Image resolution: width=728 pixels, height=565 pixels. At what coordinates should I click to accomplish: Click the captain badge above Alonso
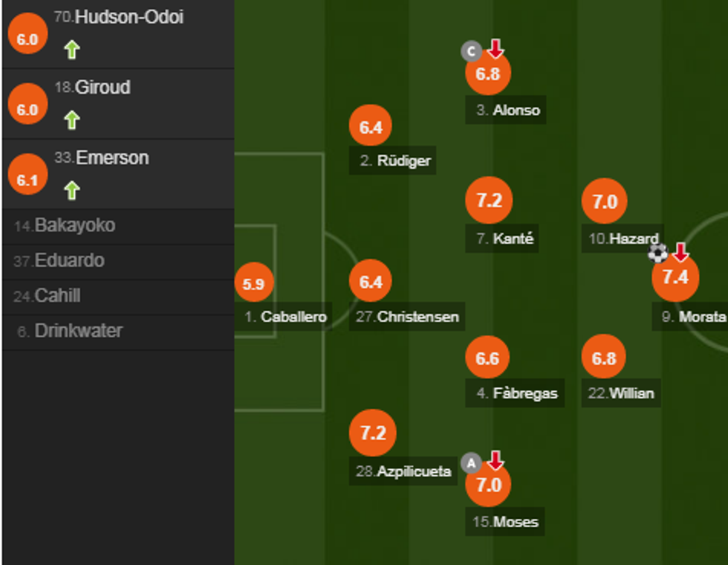pyautogui.click(x=470, y=51)
